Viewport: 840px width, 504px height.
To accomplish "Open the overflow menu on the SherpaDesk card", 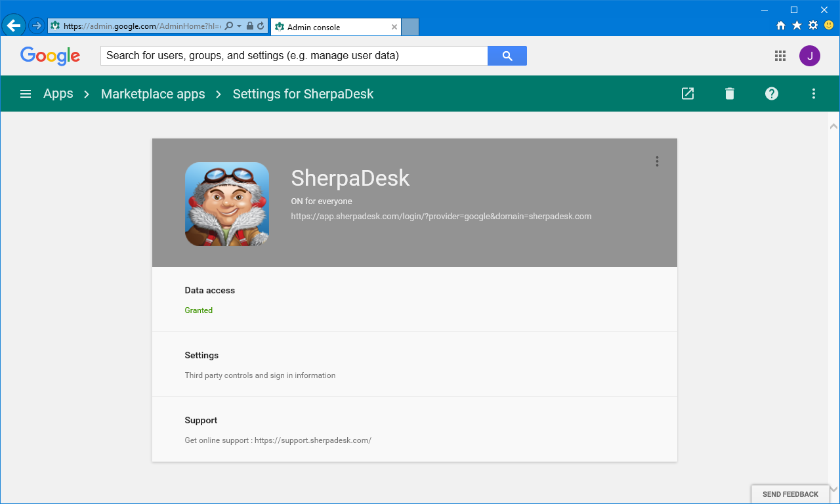I will coord(657,161).
